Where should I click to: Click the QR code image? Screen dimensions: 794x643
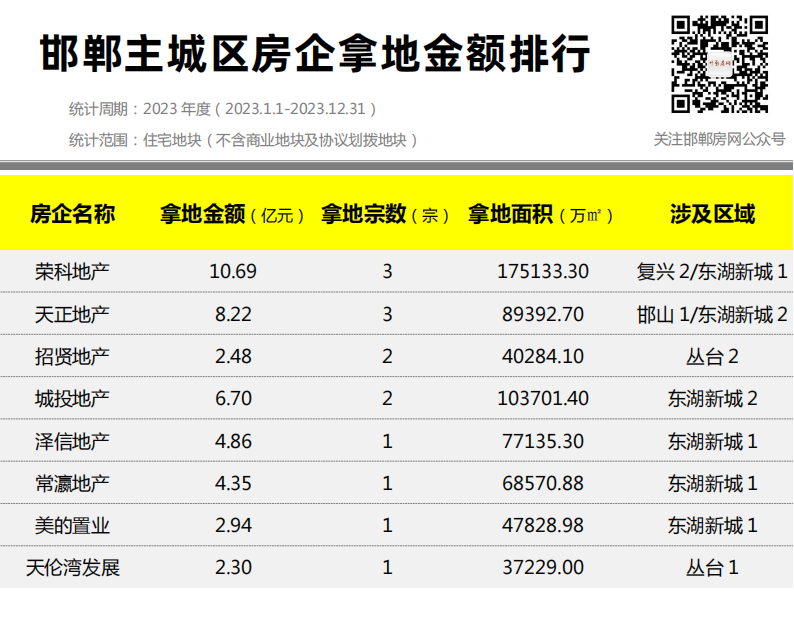[720, 64]
